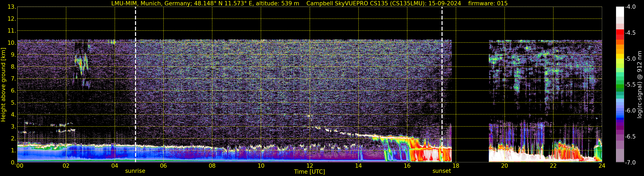Image resolution: width=644 pixels, height=176 pixels.
Task: Click the dashed white sunrise line
Action: [135, 85]
